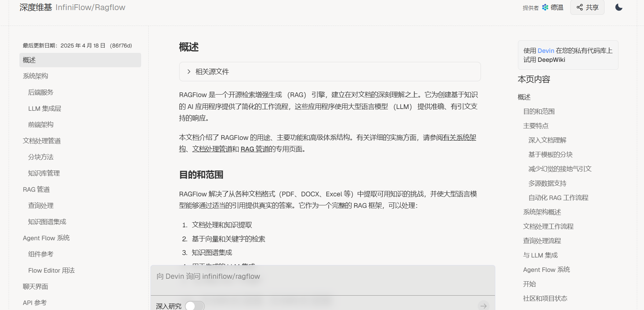Click list item 基于向量和关键字的检索

coord(228,239)
